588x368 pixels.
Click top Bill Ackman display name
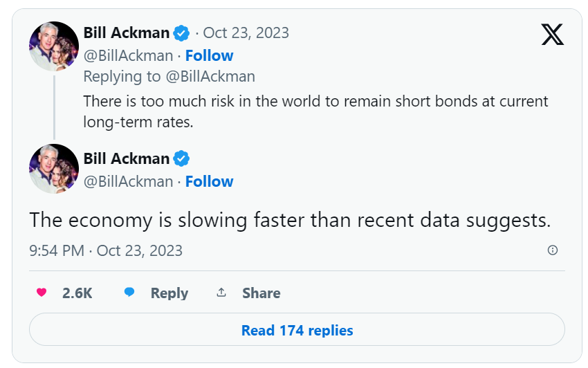point(127,33)
